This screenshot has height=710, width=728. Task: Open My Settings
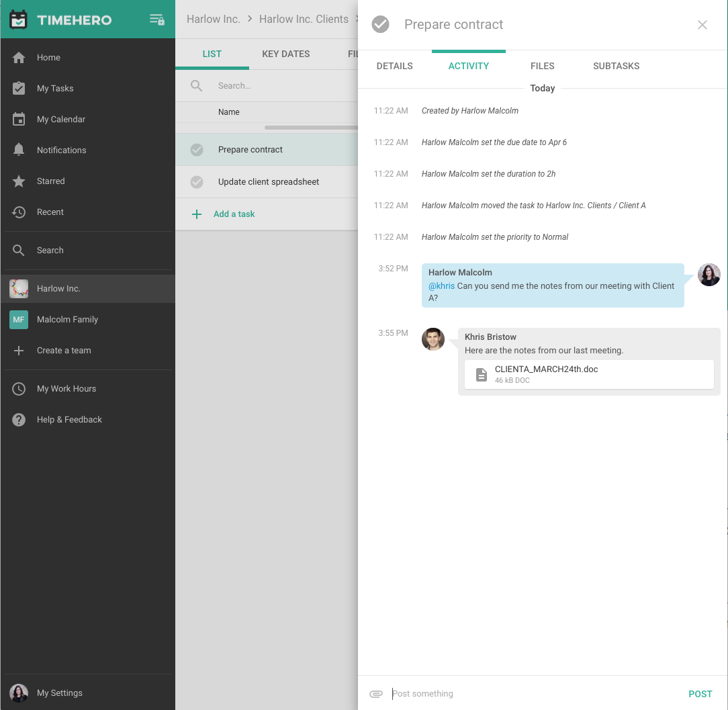pyautogui.click(x=88, y=693)
